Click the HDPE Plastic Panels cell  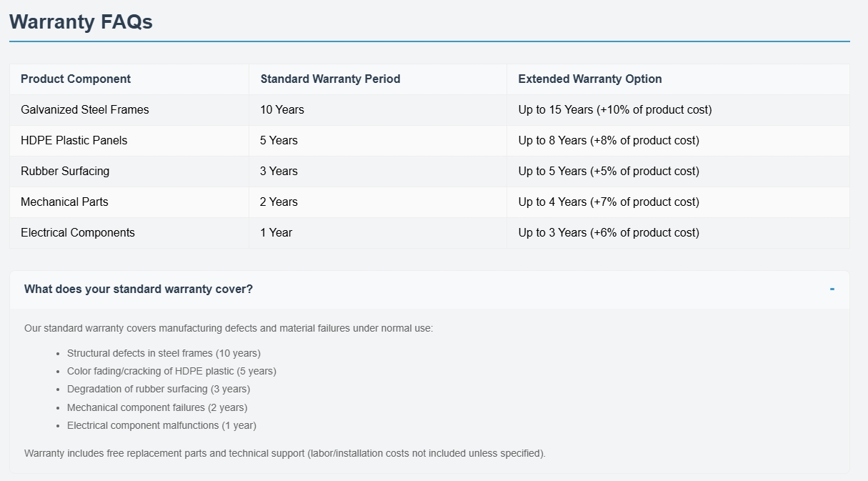(x=74, y=141)
